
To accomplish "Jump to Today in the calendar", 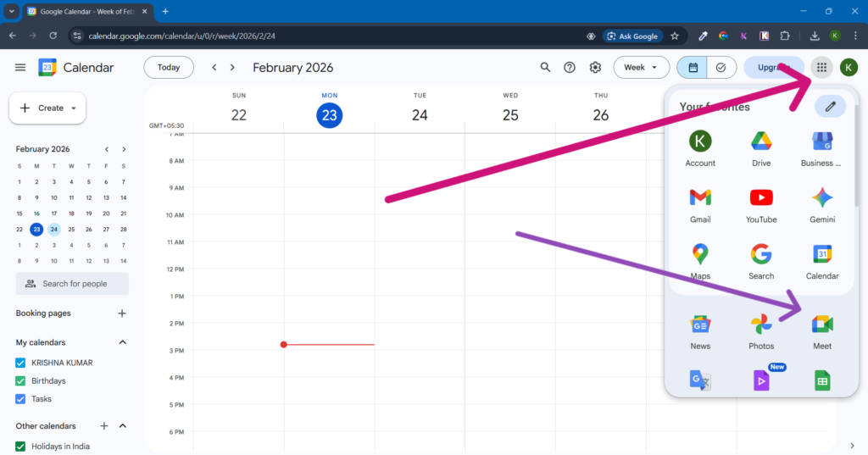I will click(169, 68).
